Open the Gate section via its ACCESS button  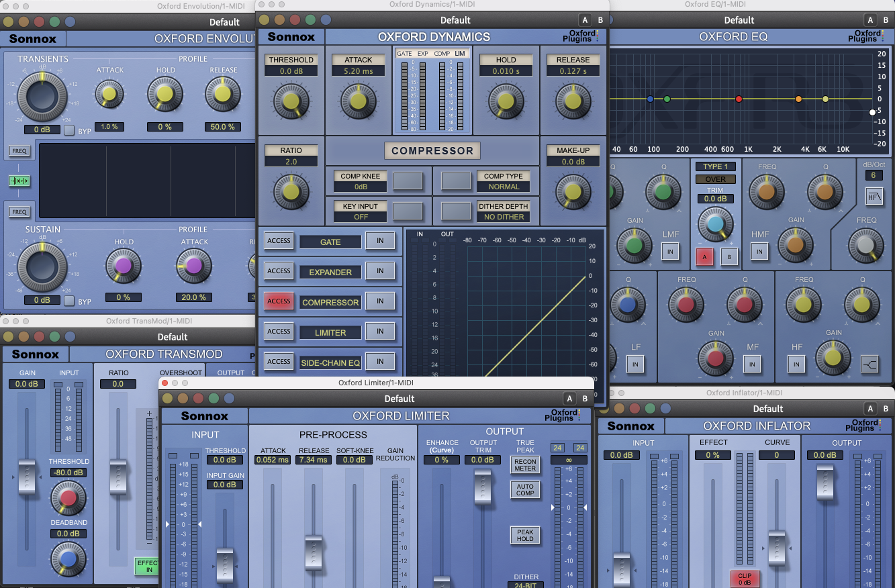click(279, 241)
